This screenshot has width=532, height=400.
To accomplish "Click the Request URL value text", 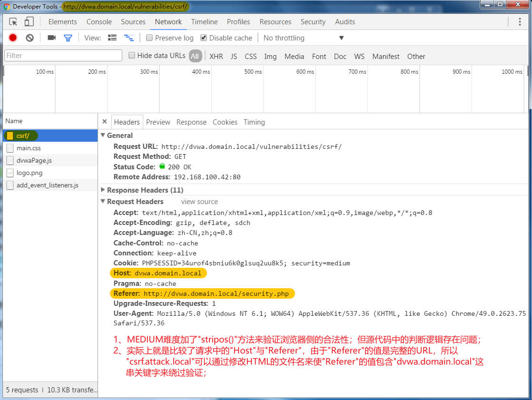I will [251, 147].
